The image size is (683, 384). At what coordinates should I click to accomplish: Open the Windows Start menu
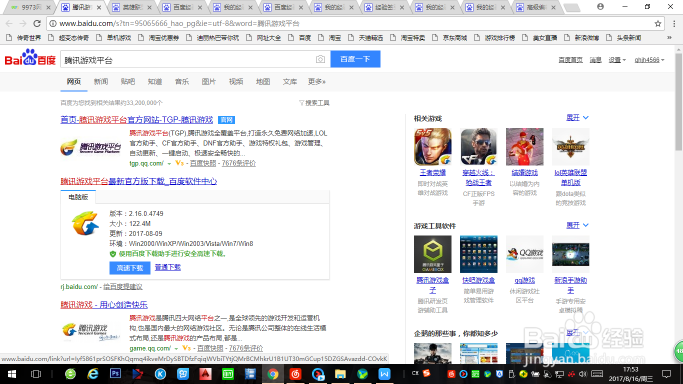click(12, 374)
